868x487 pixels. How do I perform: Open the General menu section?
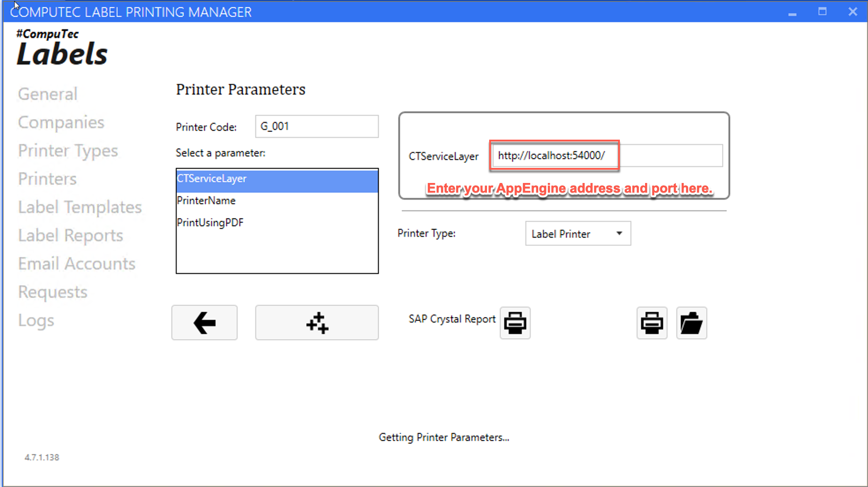[x=48, y=94]
